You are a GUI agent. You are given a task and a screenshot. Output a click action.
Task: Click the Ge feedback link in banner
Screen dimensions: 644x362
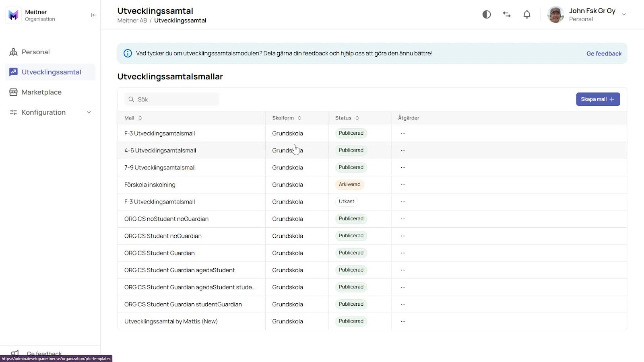point(604,53)
